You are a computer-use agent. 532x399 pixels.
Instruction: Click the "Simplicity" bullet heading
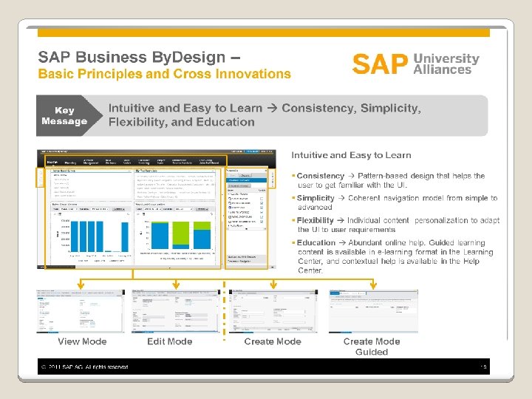[x=316, y=198]
